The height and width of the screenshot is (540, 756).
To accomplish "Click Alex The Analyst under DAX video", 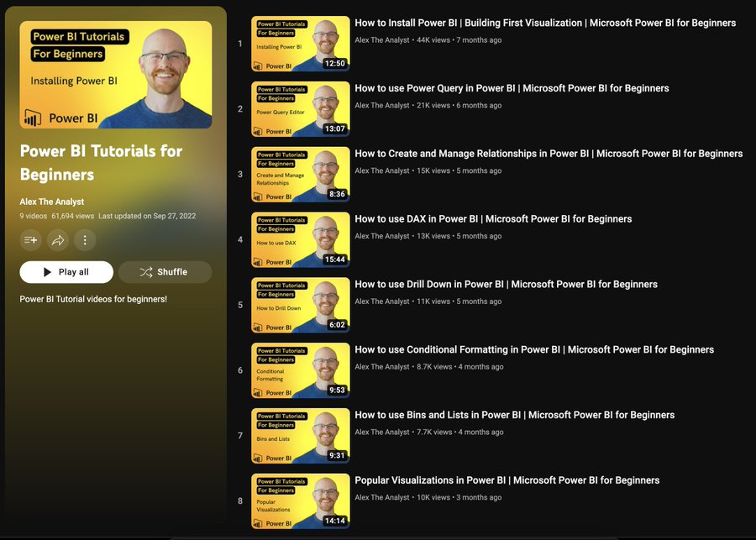I will (382, 236).
